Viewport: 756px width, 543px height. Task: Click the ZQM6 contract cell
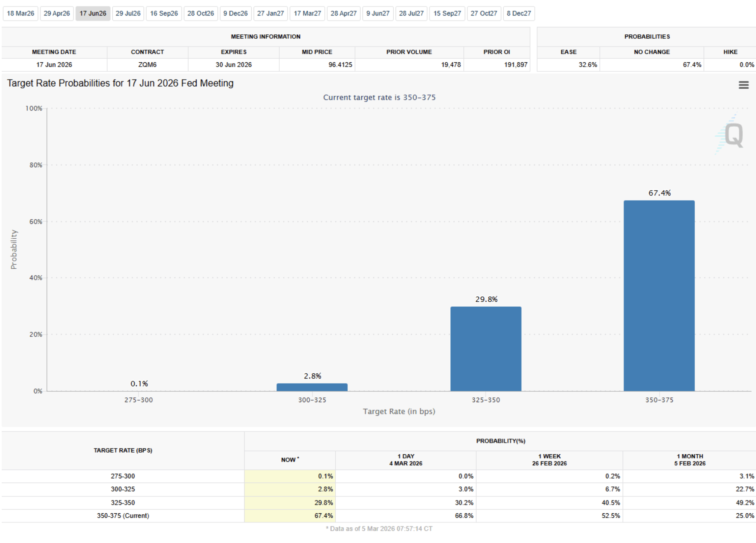(x=147, y=65)
